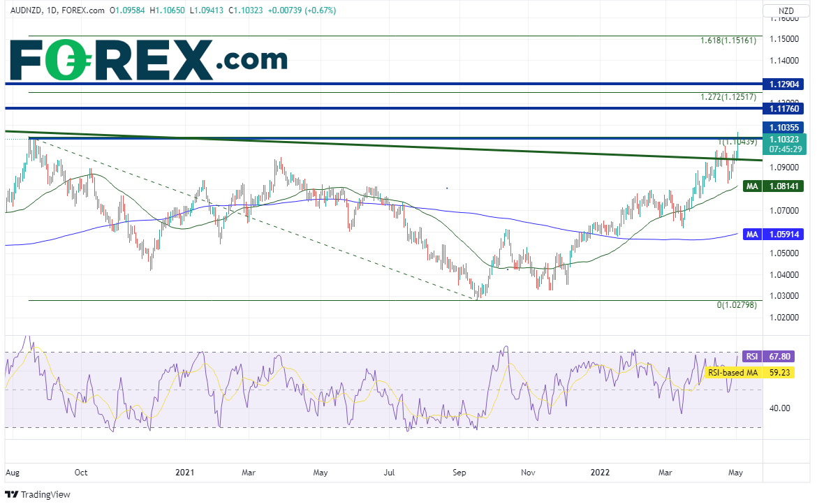Click the green MA 1.08141 label
Viewport: 817px width, 504px height.
tap(752, 186)
